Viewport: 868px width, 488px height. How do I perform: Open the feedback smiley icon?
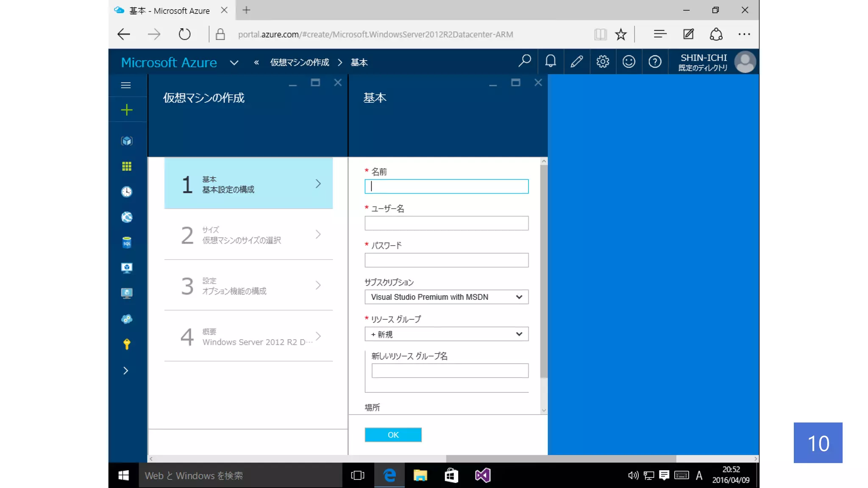tap(629, 62)
